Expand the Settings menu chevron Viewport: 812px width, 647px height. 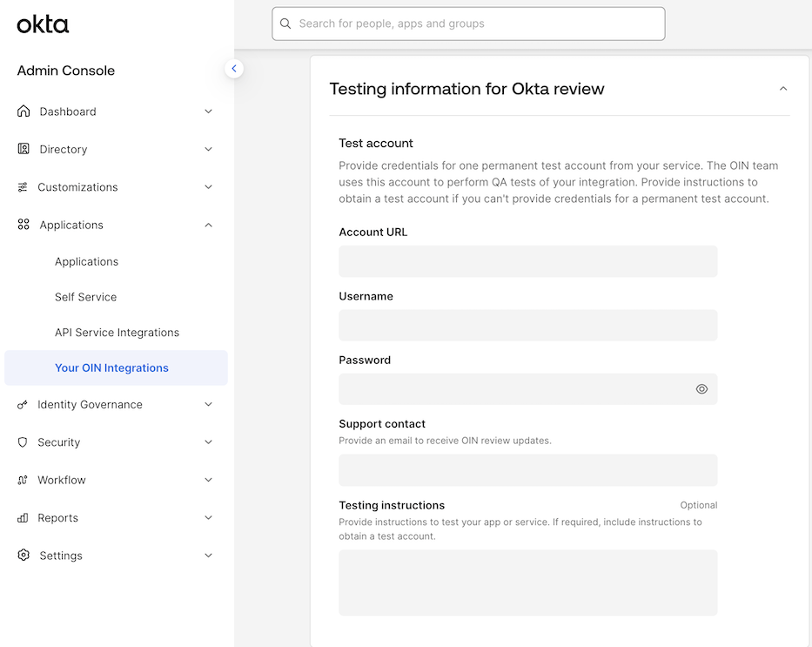tap(208, 556)
